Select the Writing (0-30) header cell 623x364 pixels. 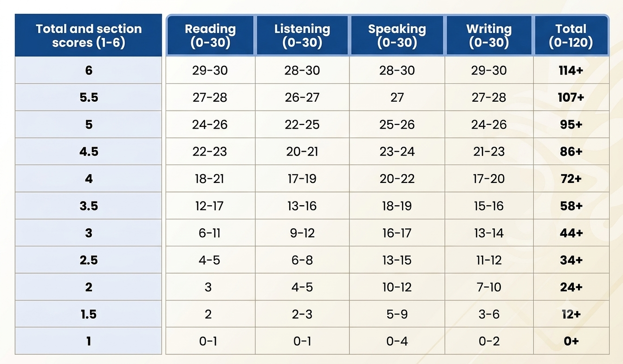(x=489, y=36)
